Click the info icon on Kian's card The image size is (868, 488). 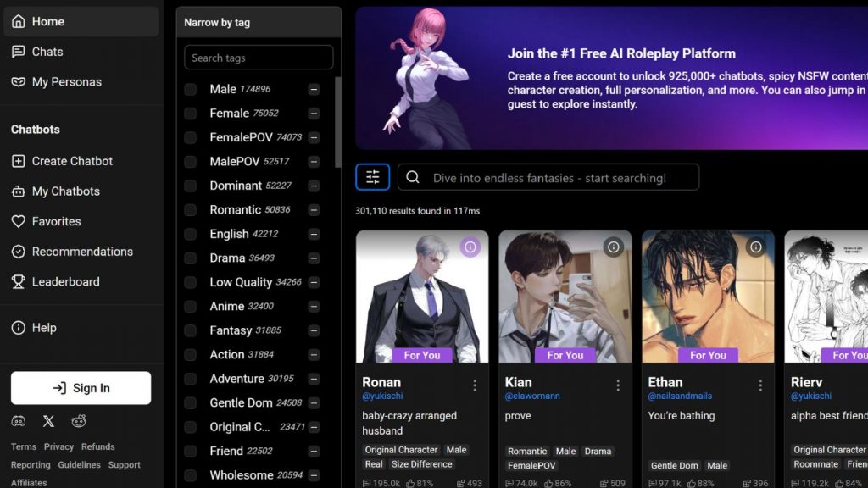[614, 247]
